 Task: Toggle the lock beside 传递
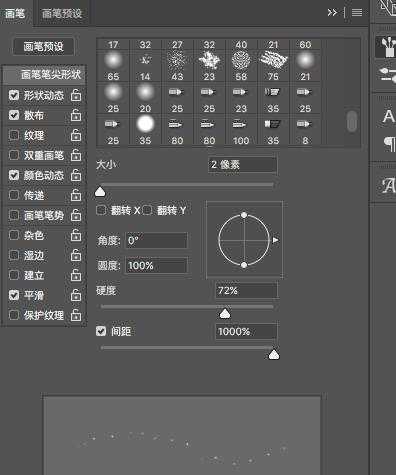point(76,195)
